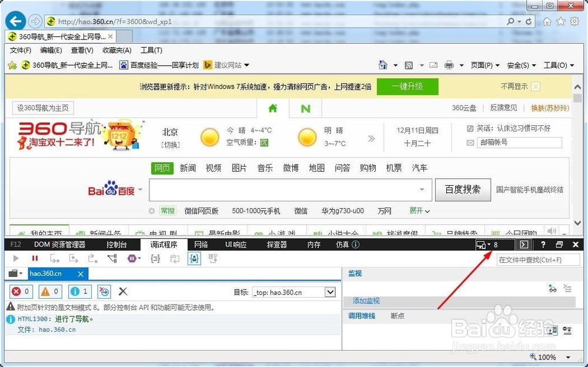
Task: Open the target _top: hao.360.cn dropdown
Action: click(x=293, y=292)
